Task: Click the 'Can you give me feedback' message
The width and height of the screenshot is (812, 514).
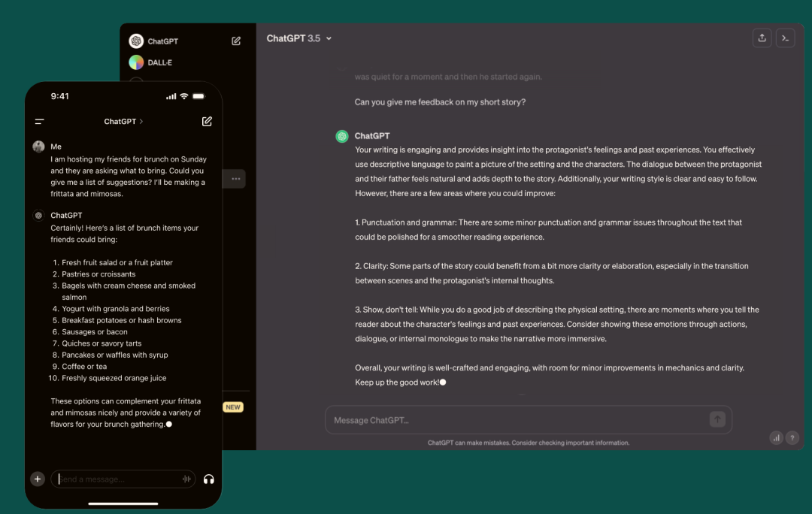Action: tap(440, 102)
